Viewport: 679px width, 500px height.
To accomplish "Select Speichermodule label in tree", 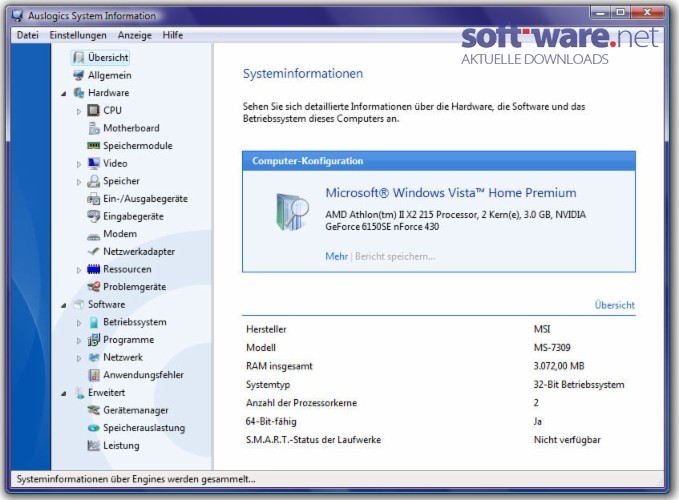I will pyautogui.click(x=138, y=146).
